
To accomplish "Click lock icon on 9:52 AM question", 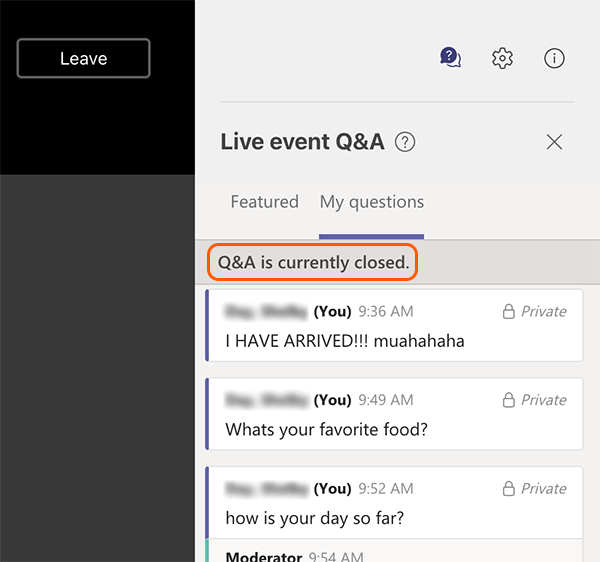I will (x=509, y=488).
